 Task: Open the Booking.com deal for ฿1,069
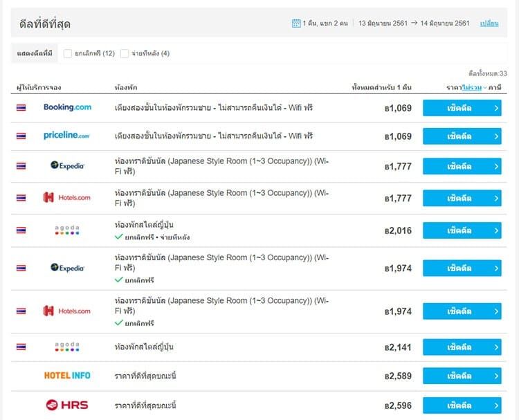pos(462,108)
